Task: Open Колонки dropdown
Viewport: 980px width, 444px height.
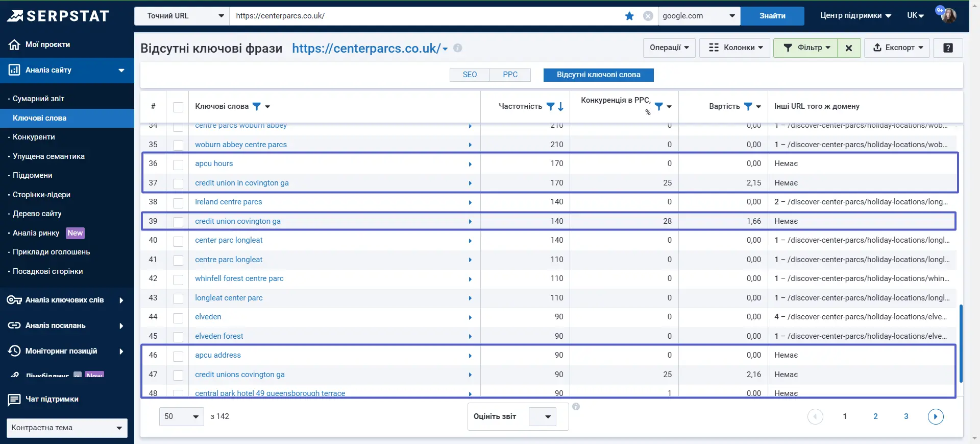Action: (x=734, y=48)
